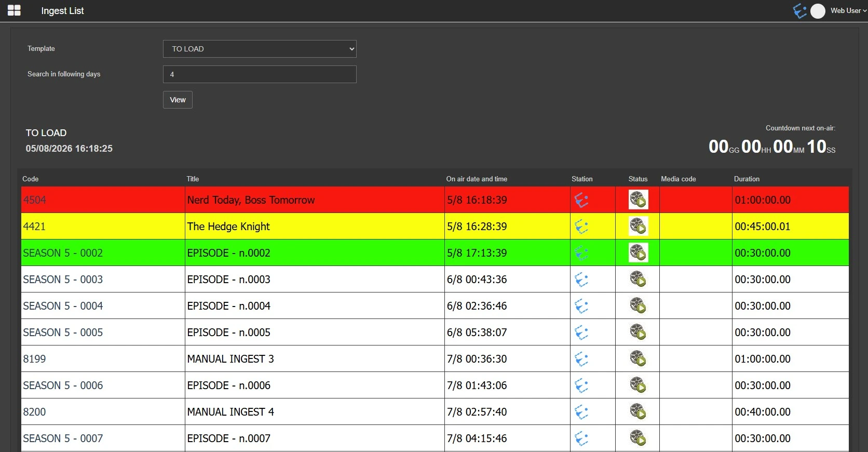Click the status reel icon for Nerd Today, Boss Tomorrow
The image size is (868, 452).
tap(638, 200)
